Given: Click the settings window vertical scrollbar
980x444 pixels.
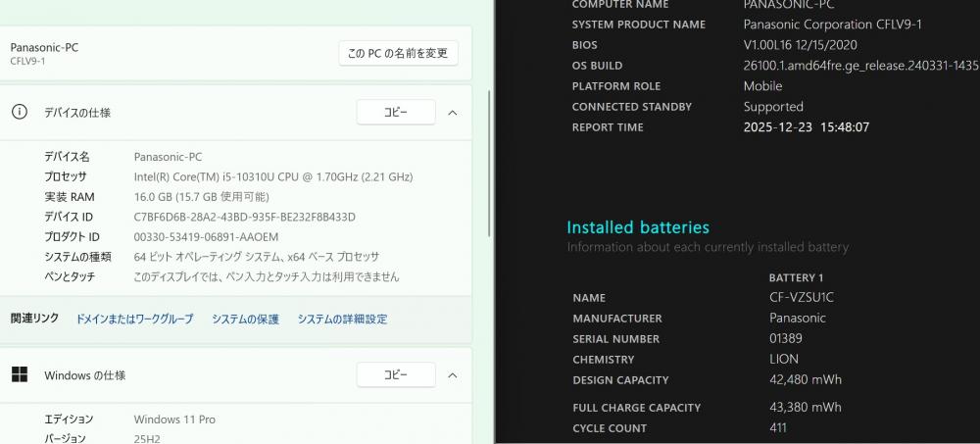Looking at the screenshot, I should pos(489,163).
